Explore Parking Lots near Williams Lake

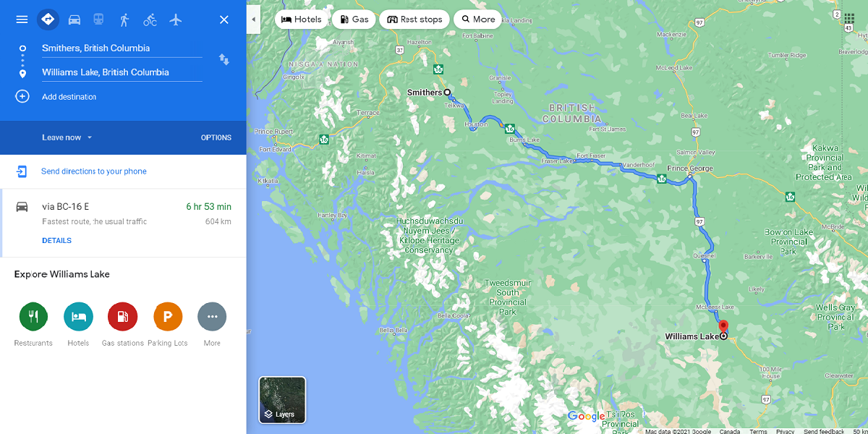(x=168, y=317)
